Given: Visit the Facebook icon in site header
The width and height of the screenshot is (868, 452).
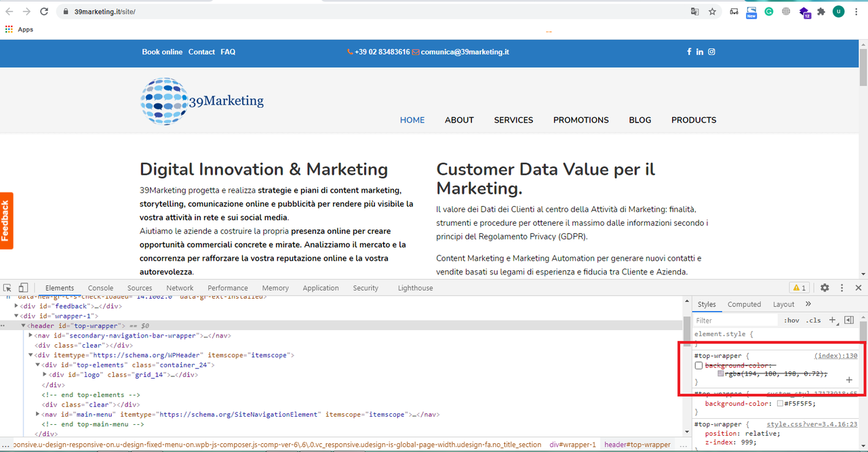Looking at the screenshot, I should (689, 52).
